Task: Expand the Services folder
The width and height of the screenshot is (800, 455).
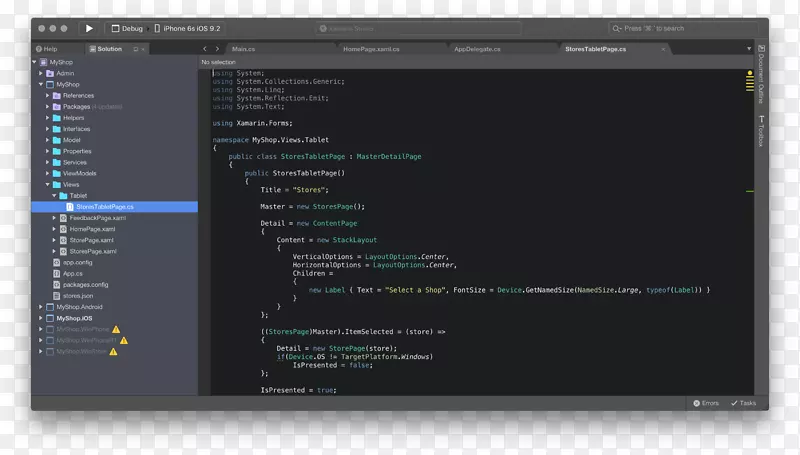Action: [x=48, y=162]
